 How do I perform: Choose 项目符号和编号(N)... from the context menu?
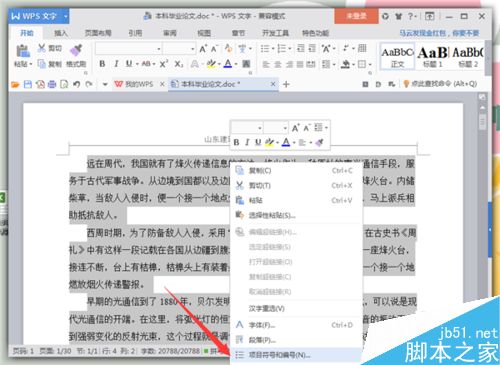point(296,355)
